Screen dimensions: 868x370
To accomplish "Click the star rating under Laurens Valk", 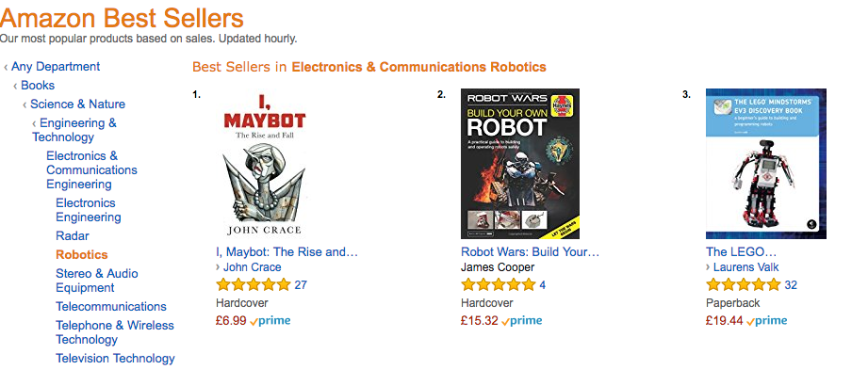I will 744,285.
